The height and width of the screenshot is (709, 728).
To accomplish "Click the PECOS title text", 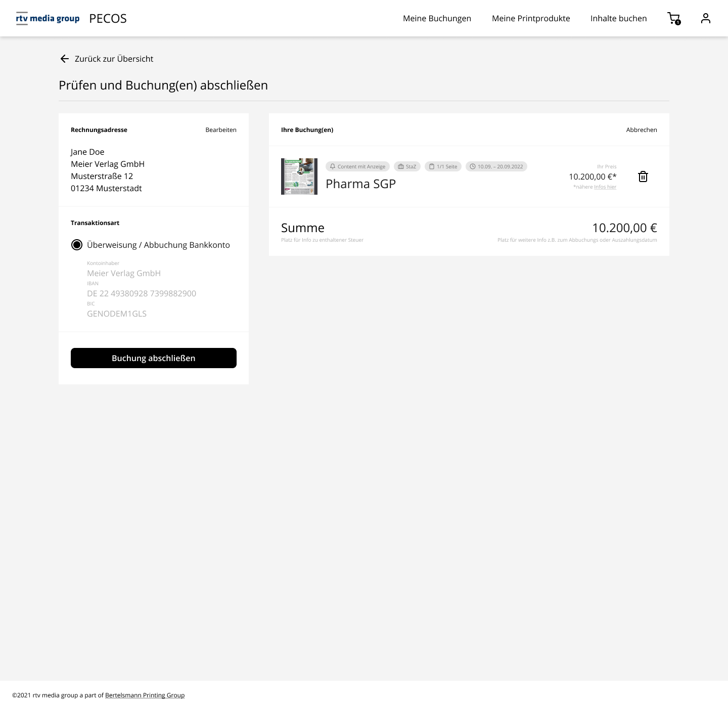I will tap(108, 19).
